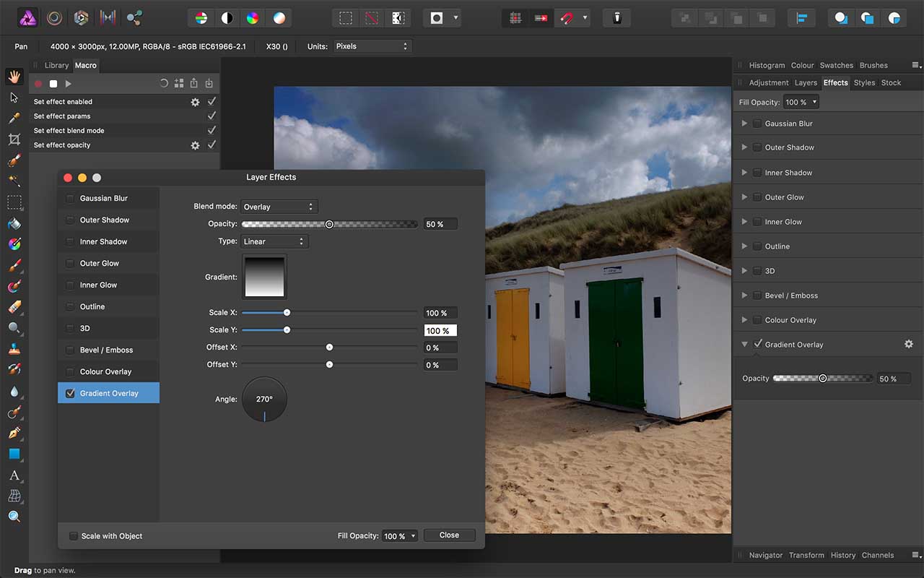
Task: Expand Gaussian Blur triangle in Effects panel
Action: click(744, 124)
